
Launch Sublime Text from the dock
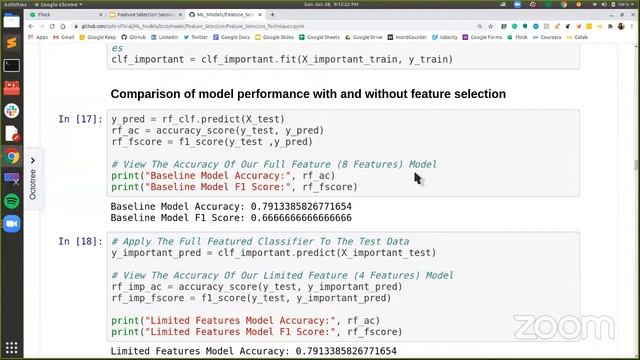click(11, 43)
